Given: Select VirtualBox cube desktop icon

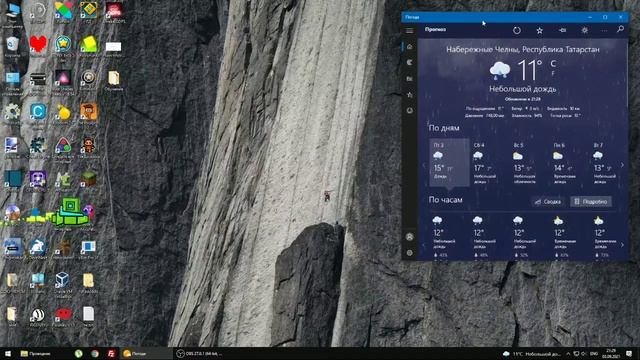Looking at the screenshot, I should point(62,281).
